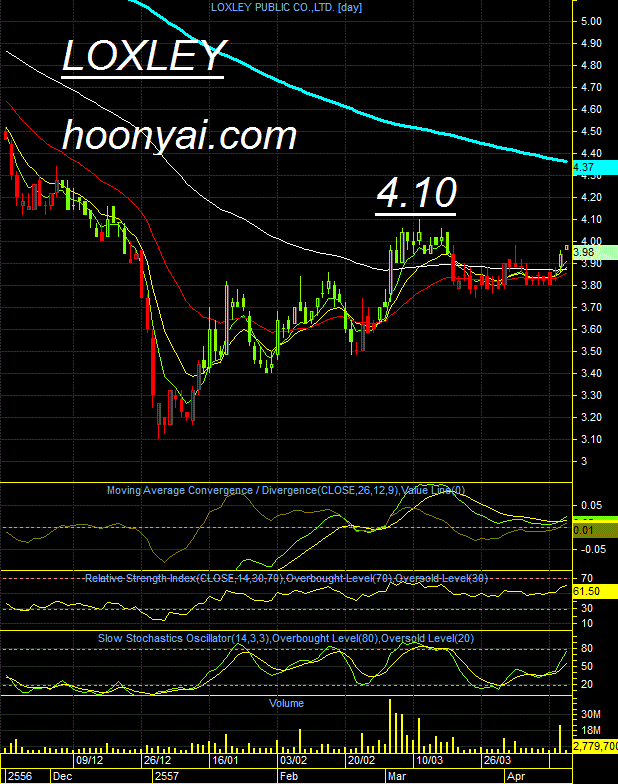Click the 16/01 date label on time axis

pos(225,760)
